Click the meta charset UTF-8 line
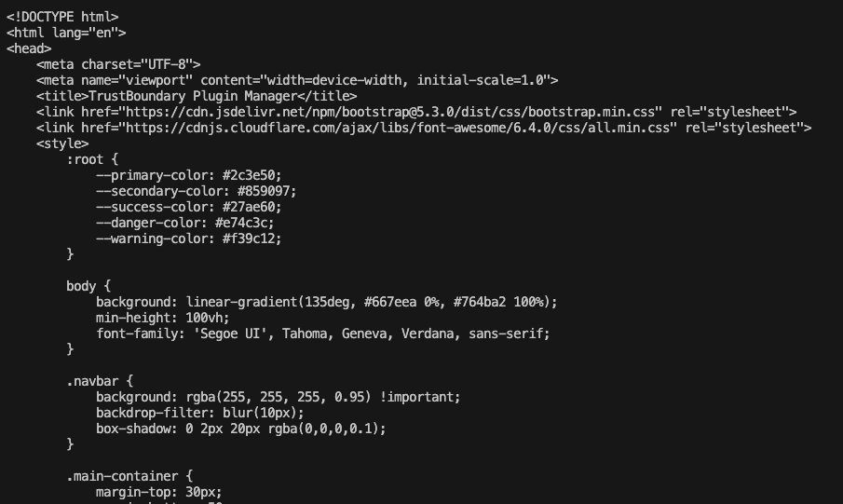This screenshot has height=504, width=843. pyautogui.click(x=118, y=64)
